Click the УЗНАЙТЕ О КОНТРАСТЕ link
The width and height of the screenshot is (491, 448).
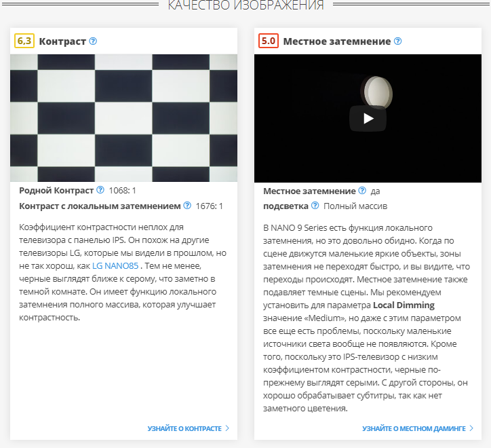tap(184, 429)
